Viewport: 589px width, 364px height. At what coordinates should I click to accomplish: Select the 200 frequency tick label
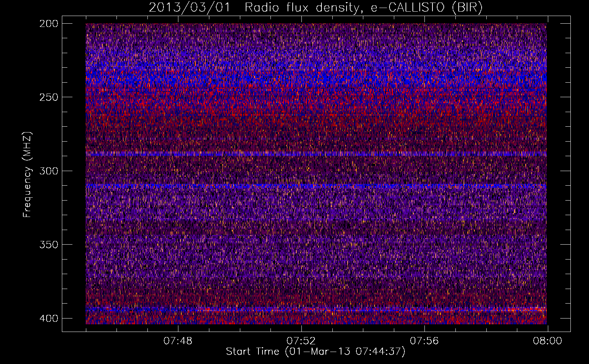(48, 24)
